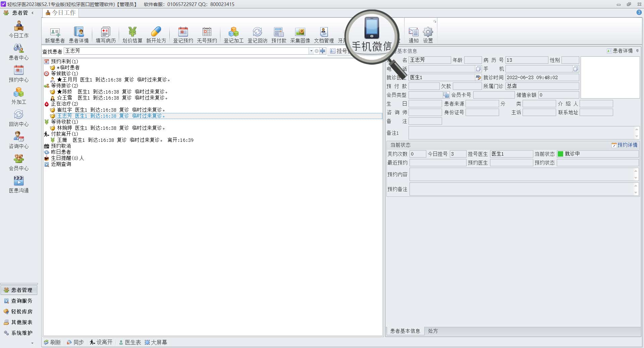Expand the sidebar bottom overflow arrow
Screen dimensions: 644x348
32,343
